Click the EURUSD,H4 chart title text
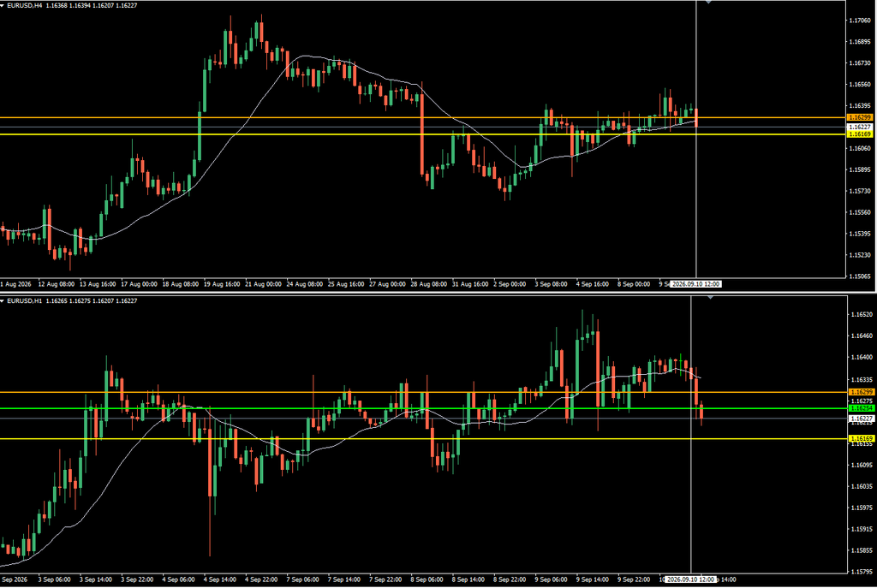 click(25, 6)
